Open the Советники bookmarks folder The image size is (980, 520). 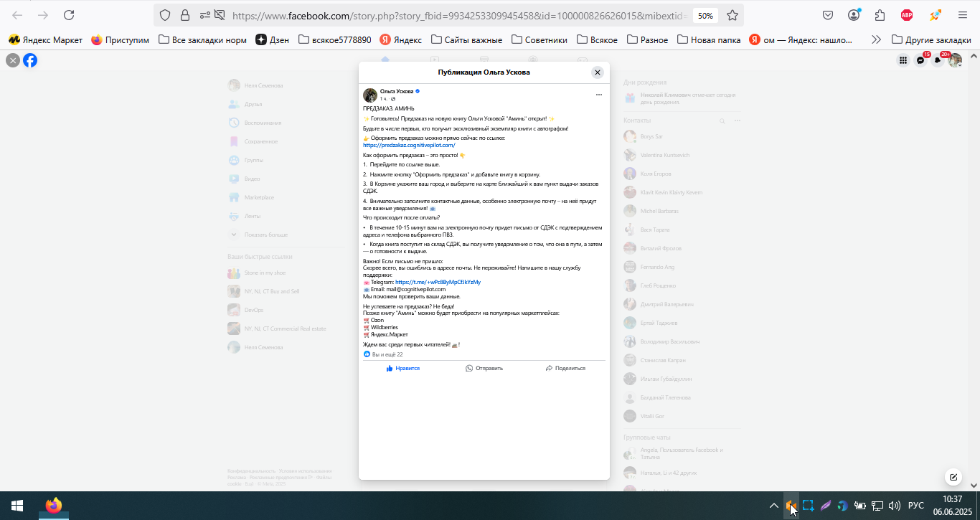tap(539, 40)
